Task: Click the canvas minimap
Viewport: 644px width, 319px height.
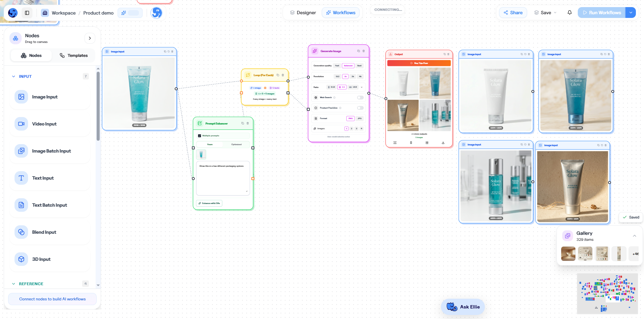Action: point(607,293)
